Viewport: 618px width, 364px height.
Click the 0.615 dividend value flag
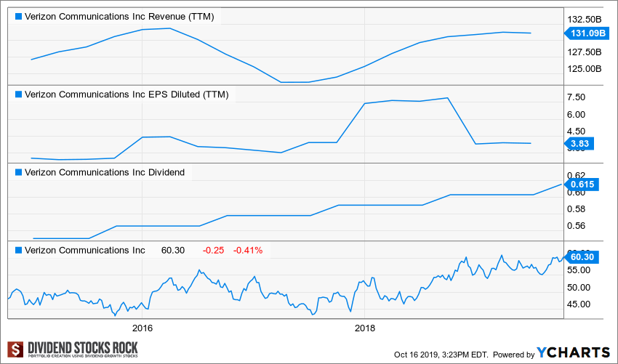(x=582, y=185)
